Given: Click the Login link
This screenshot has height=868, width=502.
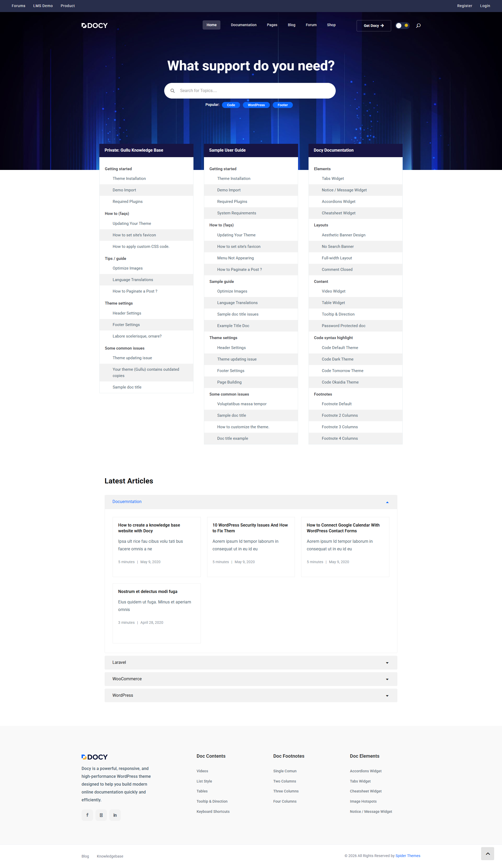Looking at the screenshot, I should click(x=485, y=6).
